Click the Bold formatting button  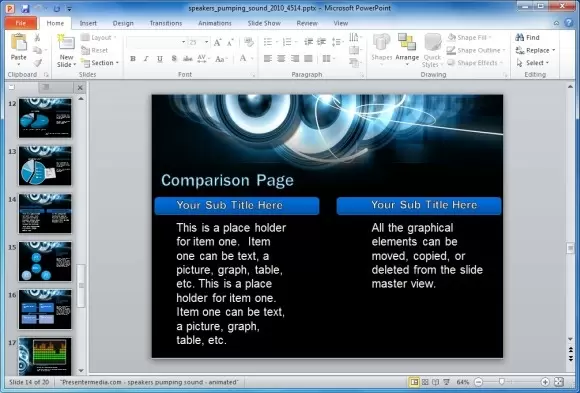click(x=133, y=59)
